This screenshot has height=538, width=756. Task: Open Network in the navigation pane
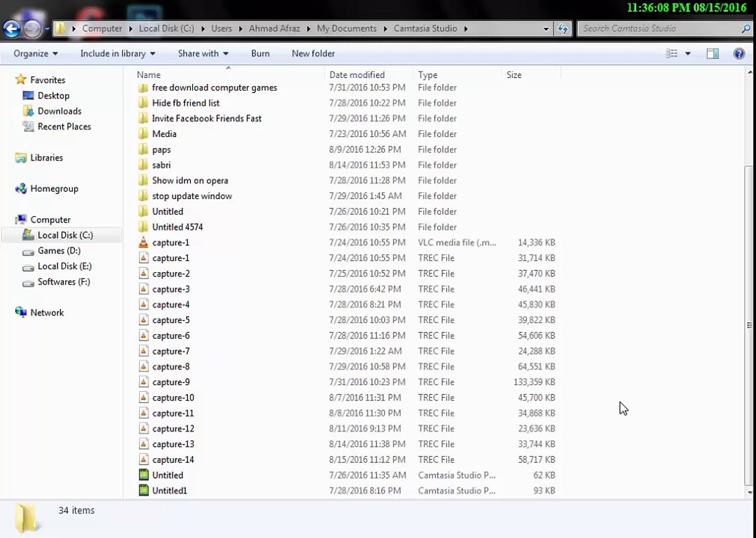[47, 313]
